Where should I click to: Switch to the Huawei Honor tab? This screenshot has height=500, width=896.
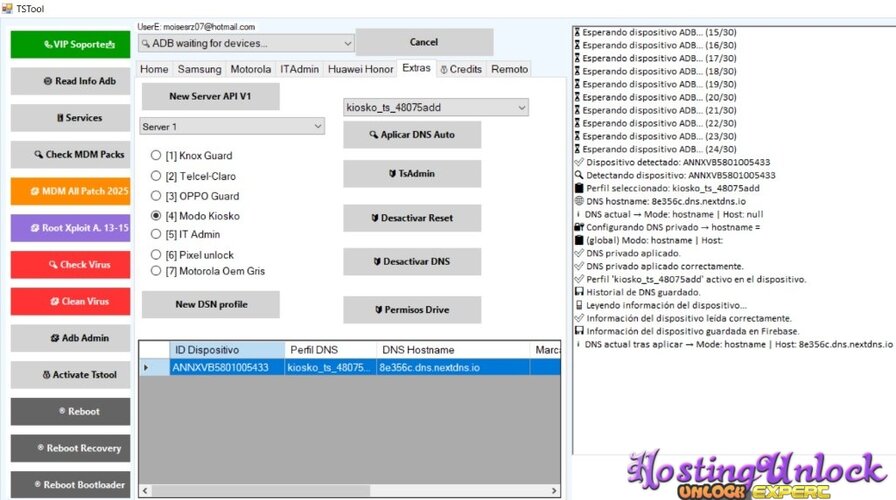pos(361,69)
